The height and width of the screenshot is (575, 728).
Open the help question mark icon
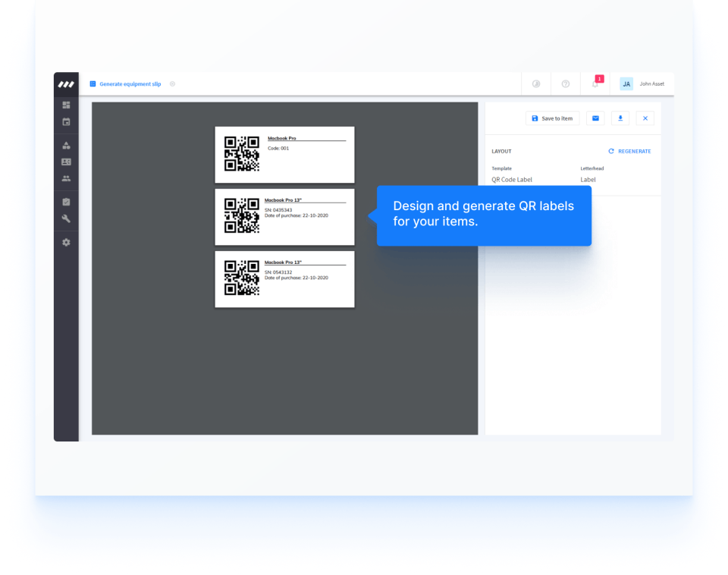(x=565, y=84)
